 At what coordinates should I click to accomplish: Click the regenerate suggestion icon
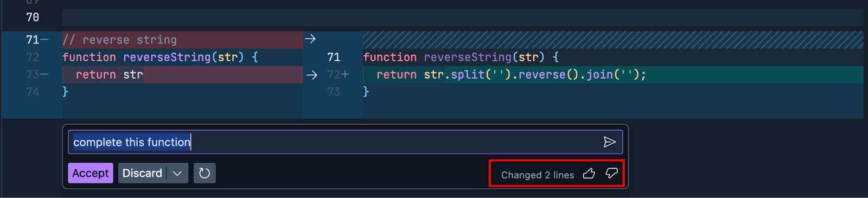205,173
